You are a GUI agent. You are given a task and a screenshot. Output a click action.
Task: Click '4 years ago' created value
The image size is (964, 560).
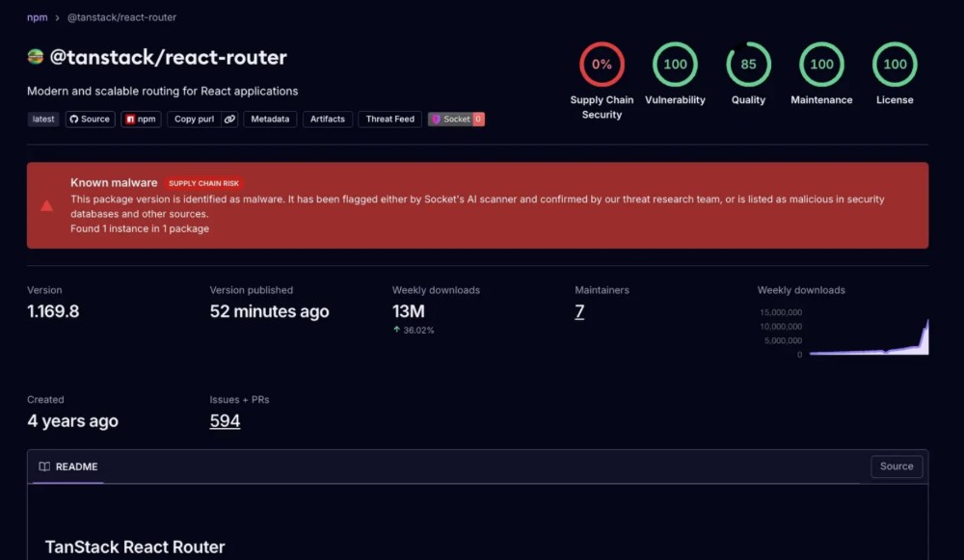point(72,421)
